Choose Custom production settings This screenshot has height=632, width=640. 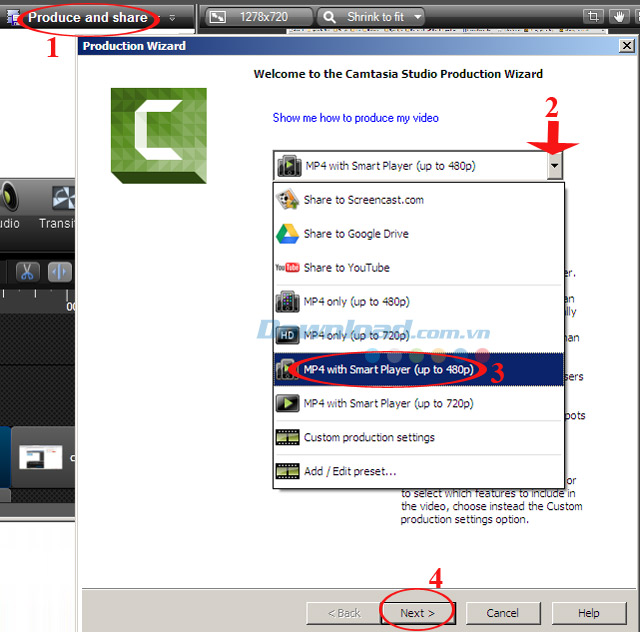419,437
